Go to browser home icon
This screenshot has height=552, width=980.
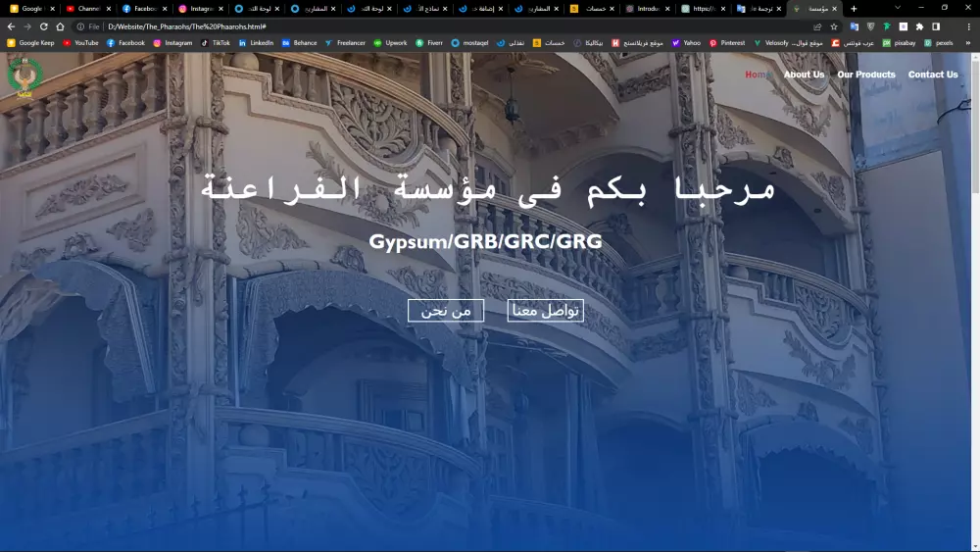point(60,26)
